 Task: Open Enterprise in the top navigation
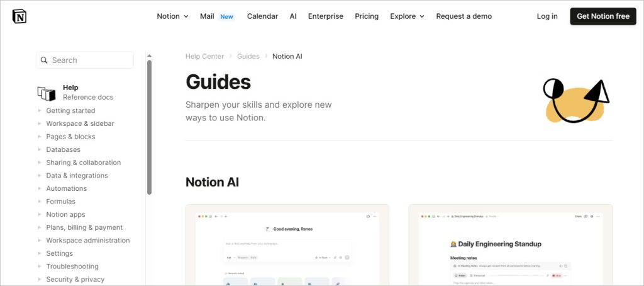326,16
